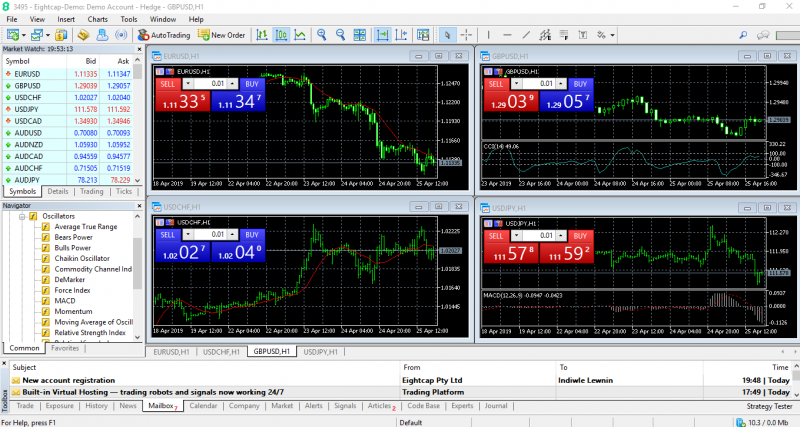The width and height of the screenshot is (800, 427).
Task: Open the search magnifier in toolbar
Action: [741, 35]
